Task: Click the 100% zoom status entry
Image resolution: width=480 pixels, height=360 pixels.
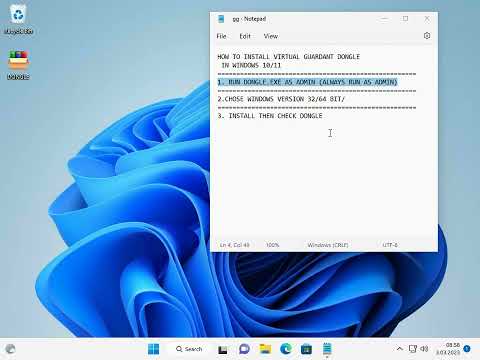Action: point(272,245)
